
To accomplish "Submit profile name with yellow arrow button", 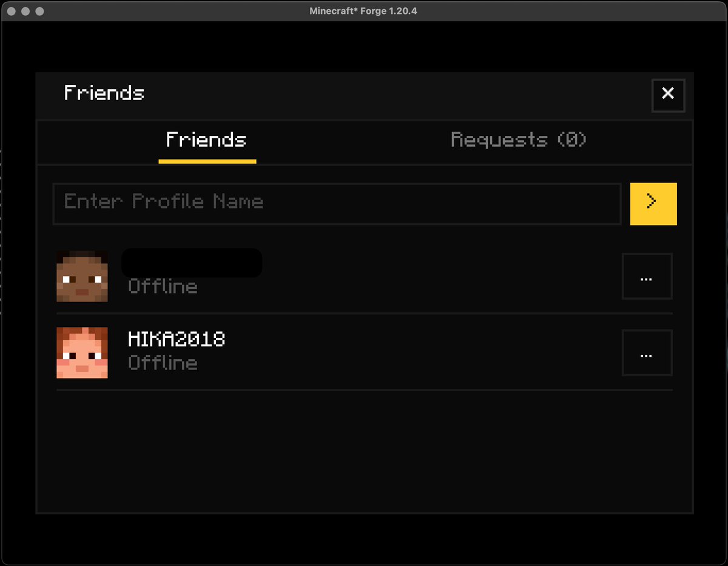I will coord(653,204).
